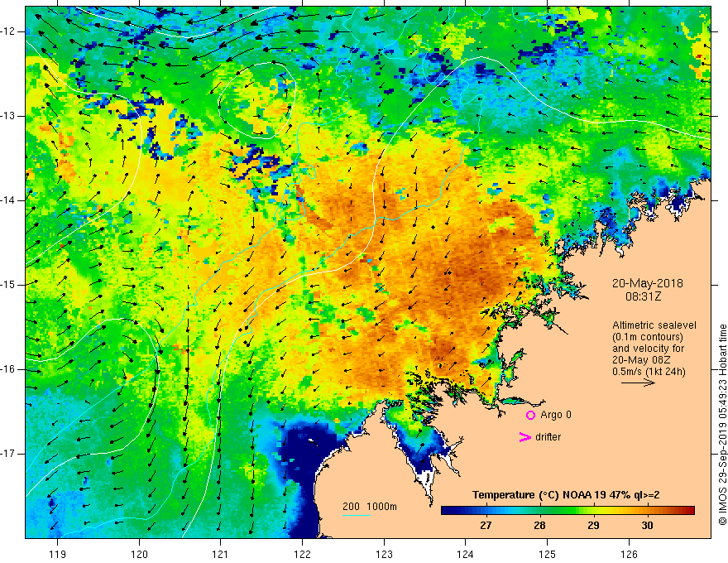The image size is (728, 563).
Task: Click the text '0.5m/s (1kt 24h)'
Action: click(649, 372)
